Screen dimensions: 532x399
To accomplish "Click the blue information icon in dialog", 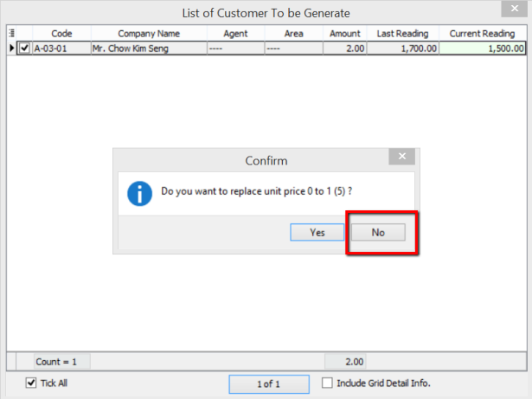I will click(139, 193).
